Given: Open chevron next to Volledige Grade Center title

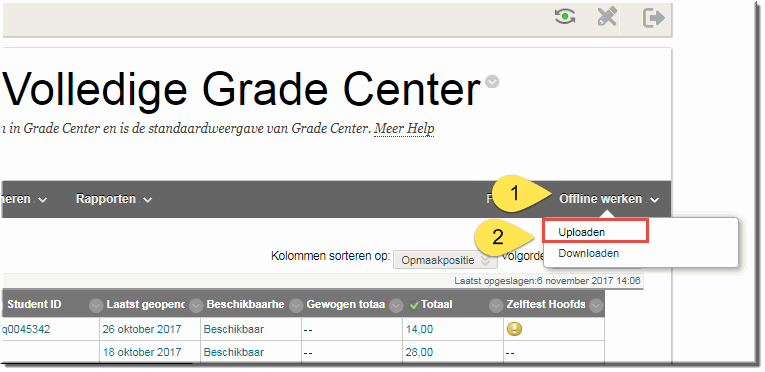Looking at the screenshot, I should click(x=492, y=81).
